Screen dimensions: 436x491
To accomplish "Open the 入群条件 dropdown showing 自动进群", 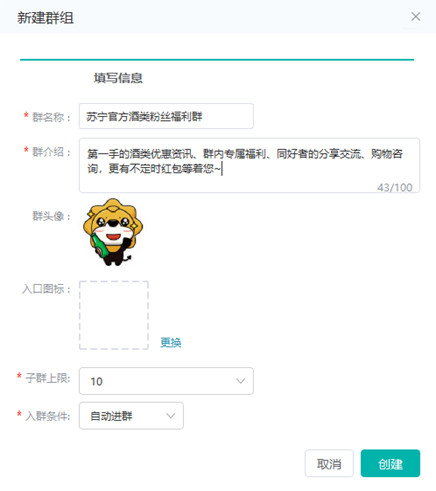I will coord(131,416).
